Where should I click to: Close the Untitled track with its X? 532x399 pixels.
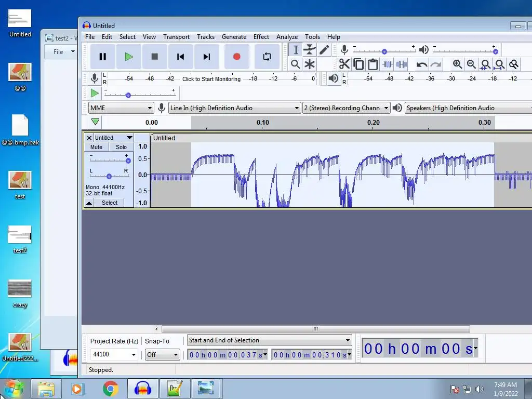[89, 138]
